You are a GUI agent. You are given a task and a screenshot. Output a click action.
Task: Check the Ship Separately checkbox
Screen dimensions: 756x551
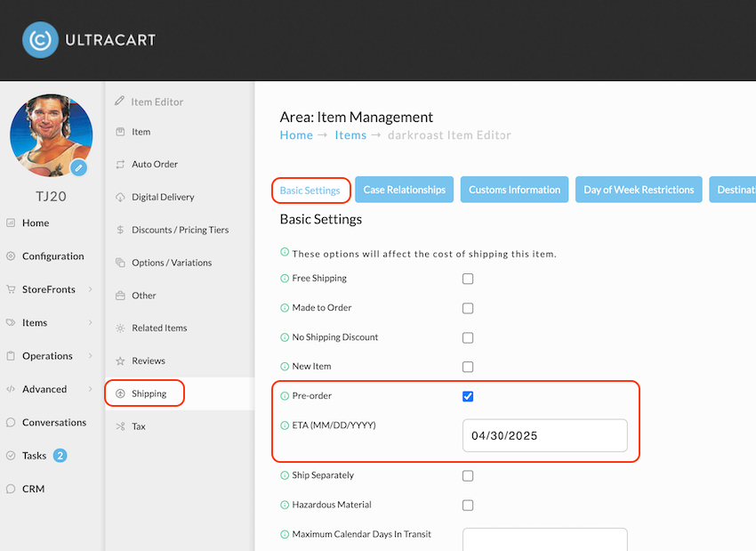pyautogui.click(x=468, y=476)
